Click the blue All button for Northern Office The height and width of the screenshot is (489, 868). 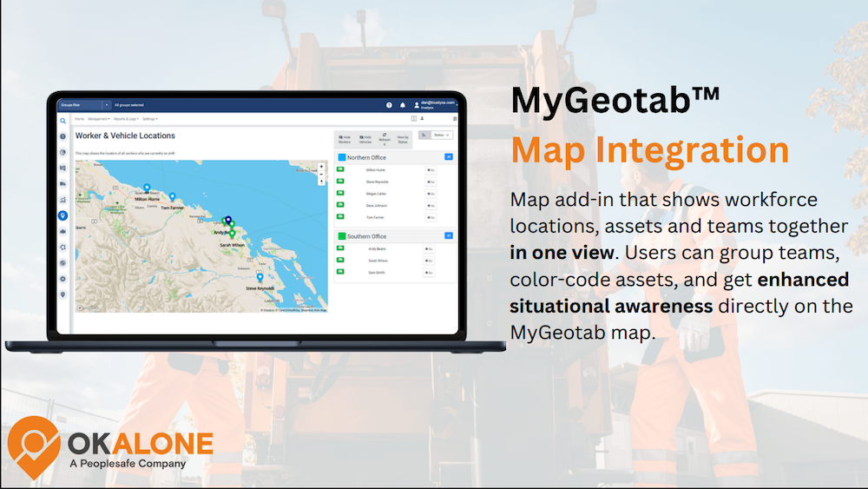[449, 157]
